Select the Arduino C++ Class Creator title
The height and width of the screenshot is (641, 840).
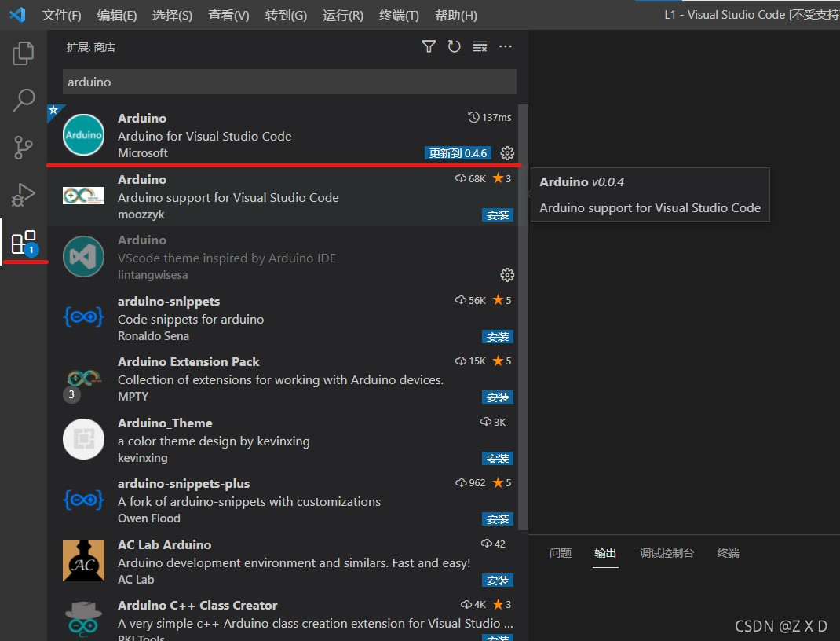click(x=197, y=605)
